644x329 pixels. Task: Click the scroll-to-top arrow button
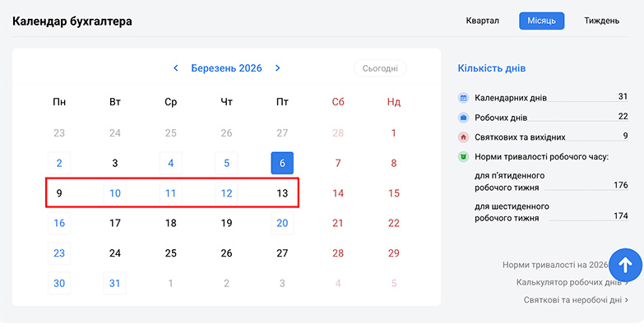624,265
